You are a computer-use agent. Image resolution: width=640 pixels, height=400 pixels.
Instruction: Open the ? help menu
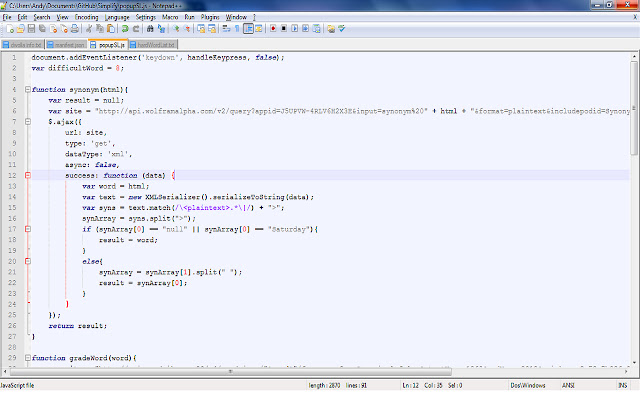click(x=254, y=17)
